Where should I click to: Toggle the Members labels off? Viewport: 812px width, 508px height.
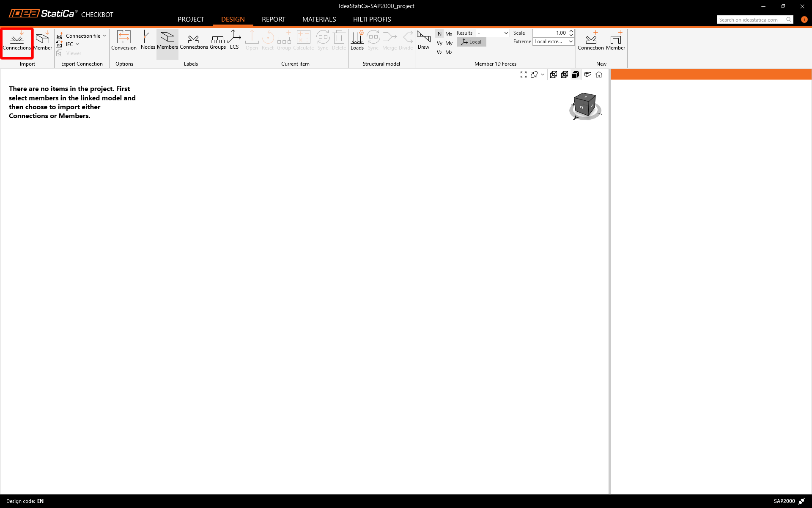click(167, 40)
